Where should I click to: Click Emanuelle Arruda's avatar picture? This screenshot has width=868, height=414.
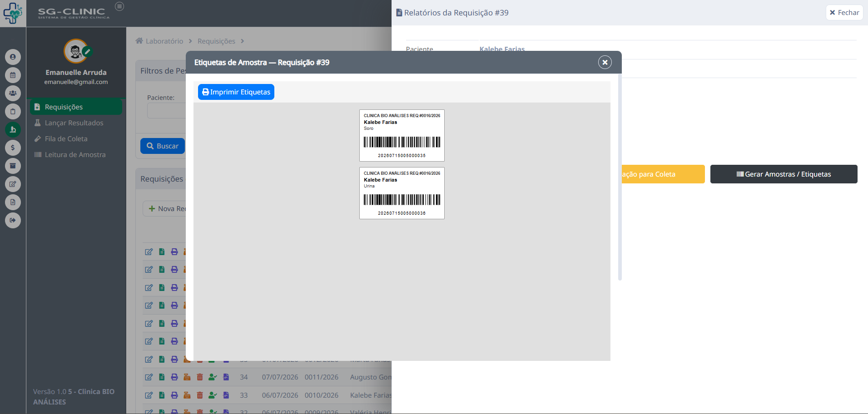tap(75, 51)
